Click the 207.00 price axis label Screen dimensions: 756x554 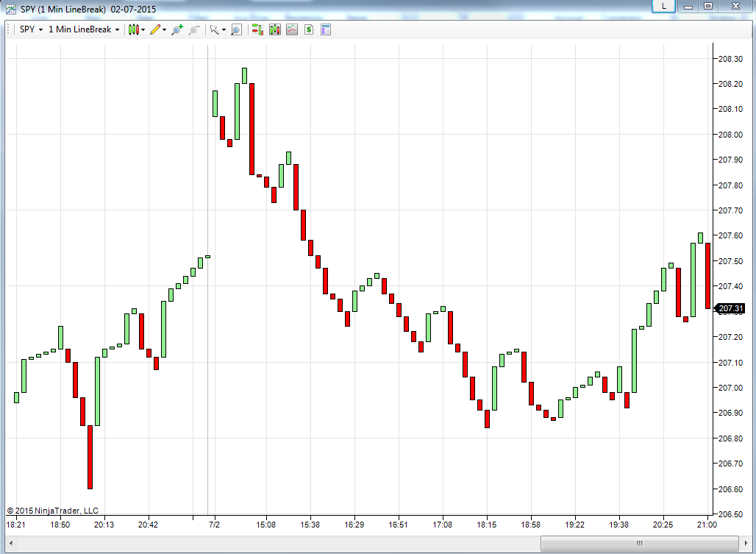[x=730, y=388]
